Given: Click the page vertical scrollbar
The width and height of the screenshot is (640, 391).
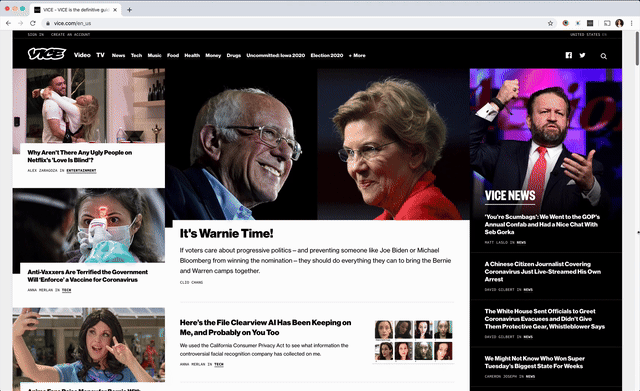Looking at the screenshot, I should pyautogui.click(x=637, y=48).
